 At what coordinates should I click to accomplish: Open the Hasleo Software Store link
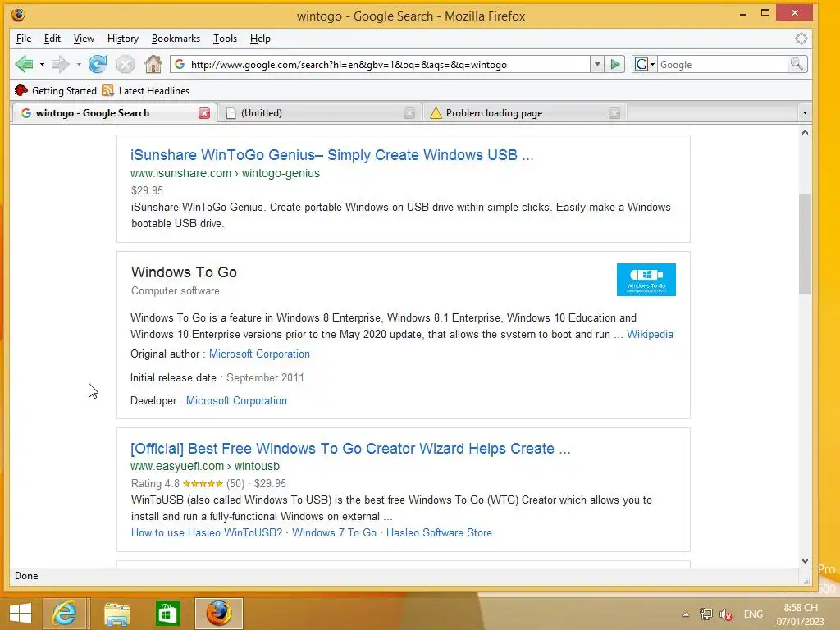(x=439, y=532)
